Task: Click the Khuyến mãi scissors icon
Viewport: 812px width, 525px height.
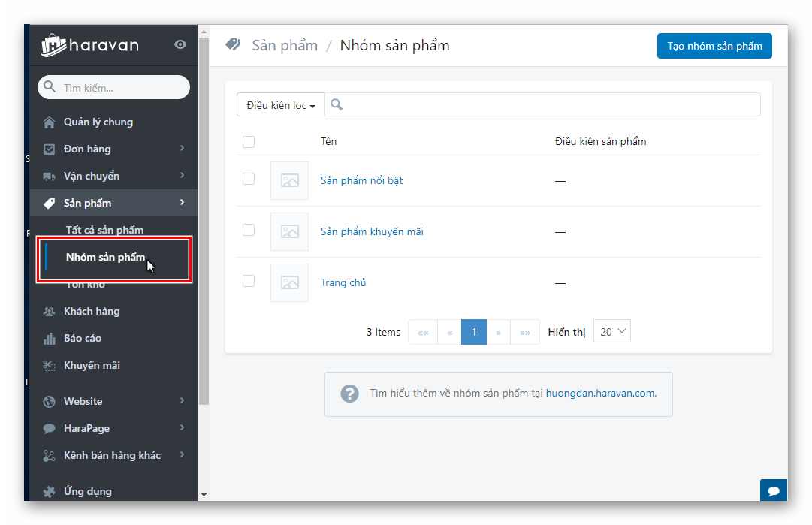Action: (50, 366)
